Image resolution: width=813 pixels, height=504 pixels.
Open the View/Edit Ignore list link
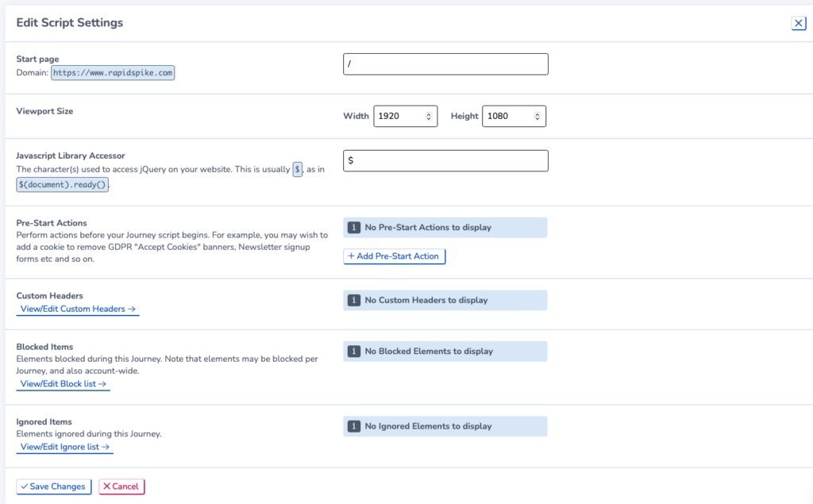point(65,447)
